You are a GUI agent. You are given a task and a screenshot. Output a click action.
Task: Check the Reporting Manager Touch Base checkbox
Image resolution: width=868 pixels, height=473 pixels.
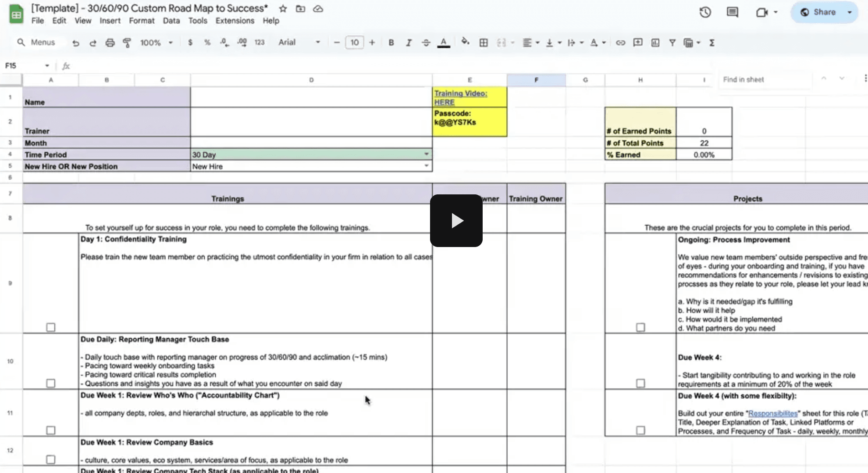coord(51,383)
